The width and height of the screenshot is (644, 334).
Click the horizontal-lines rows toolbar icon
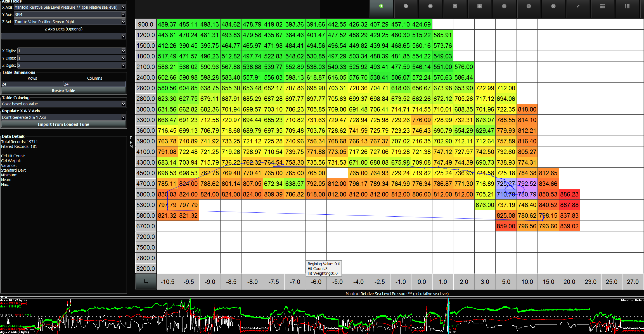tap(603, 6)
